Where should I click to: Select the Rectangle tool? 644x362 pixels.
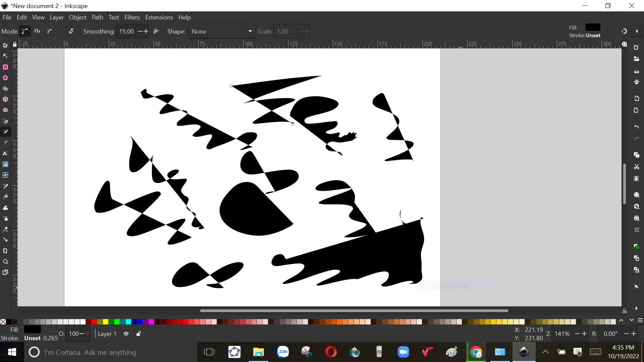[x=5, y=67]
